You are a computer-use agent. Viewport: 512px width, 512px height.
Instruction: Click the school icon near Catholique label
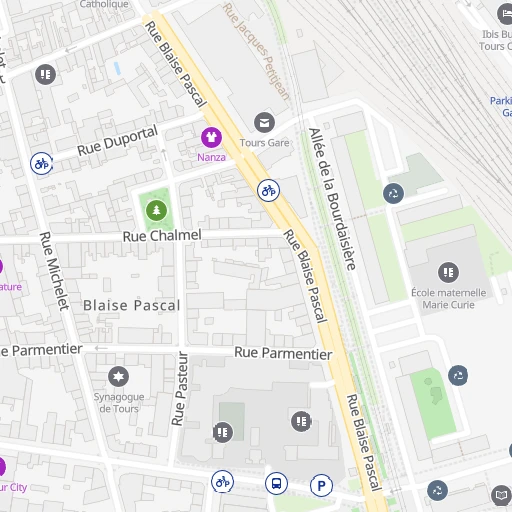pos(45,74)
